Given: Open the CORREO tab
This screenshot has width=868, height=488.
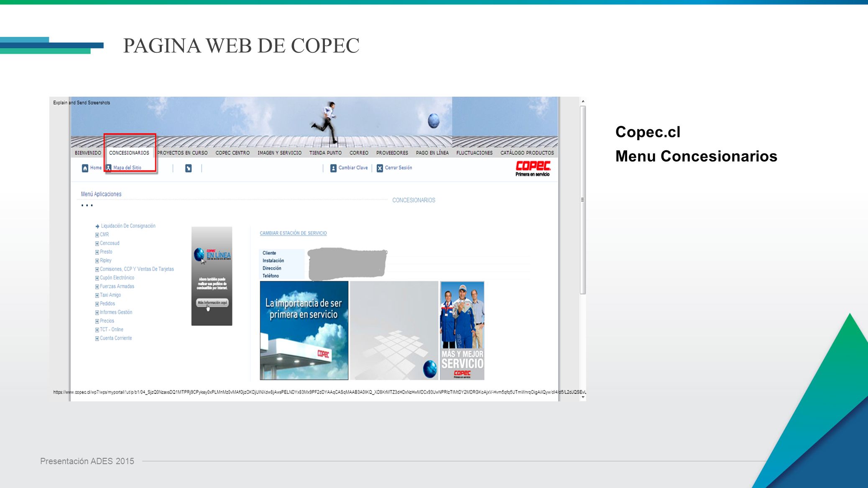Looking at the screenshot, I should click(x=359, y=153).
